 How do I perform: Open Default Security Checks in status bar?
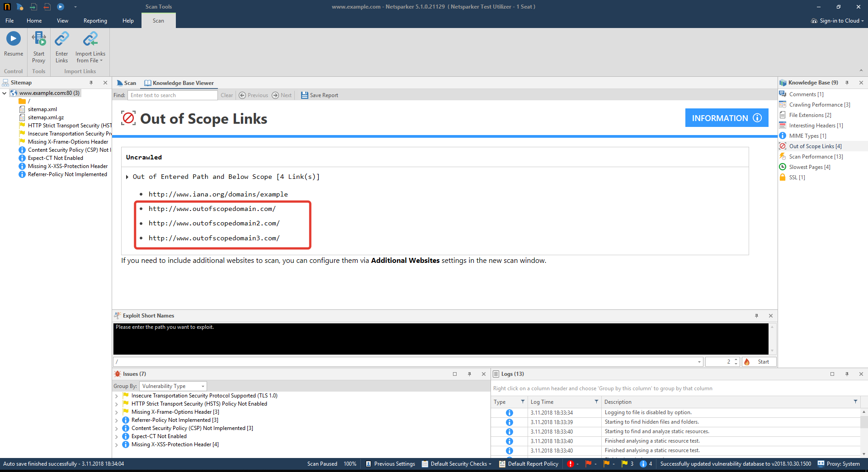click(x=456, y=464)
